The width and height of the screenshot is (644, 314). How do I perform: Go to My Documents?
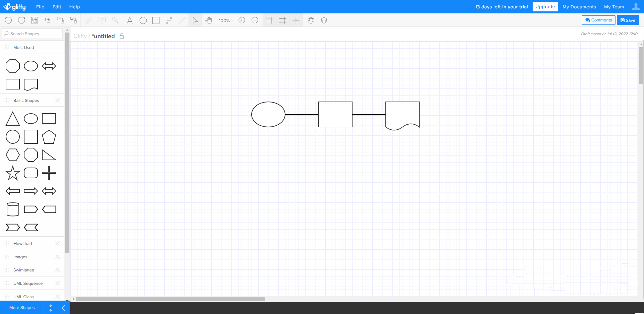coord(579,7)
